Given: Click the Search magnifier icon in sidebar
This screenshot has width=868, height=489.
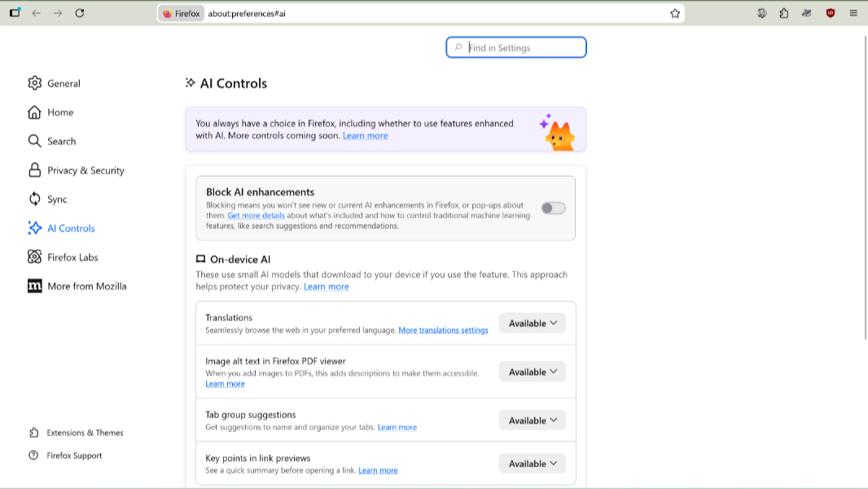Looking at the screenshot, I should 34,141.
